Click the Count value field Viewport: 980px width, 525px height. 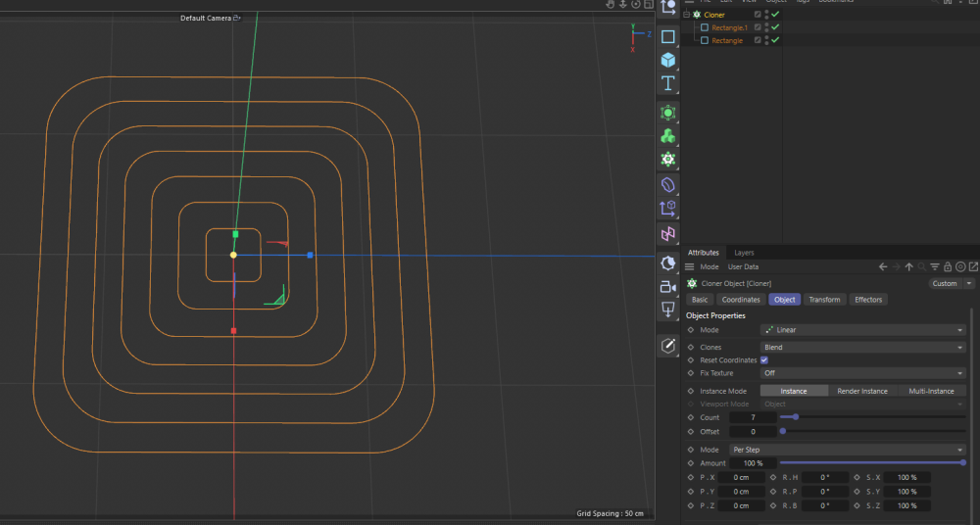753,417
